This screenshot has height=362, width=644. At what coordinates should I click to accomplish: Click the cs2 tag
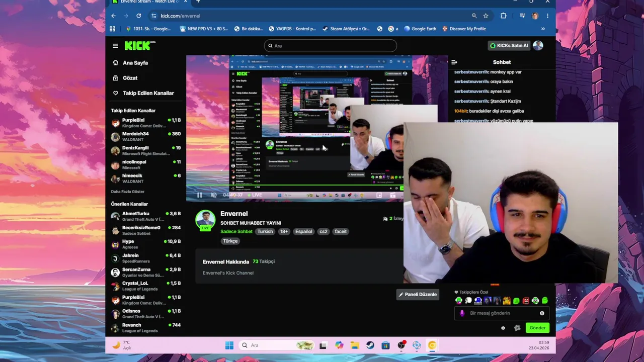point(324,231)
